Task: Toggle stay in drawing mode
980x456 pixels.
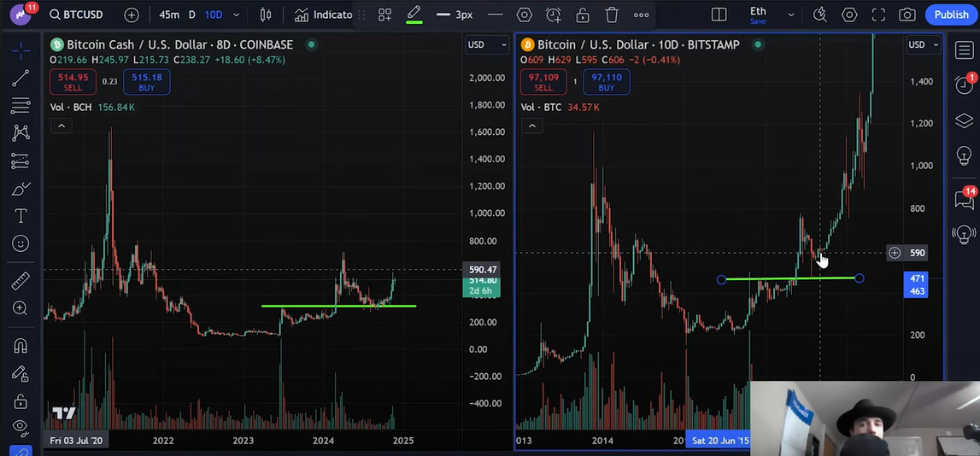Action: click(21, 373)
